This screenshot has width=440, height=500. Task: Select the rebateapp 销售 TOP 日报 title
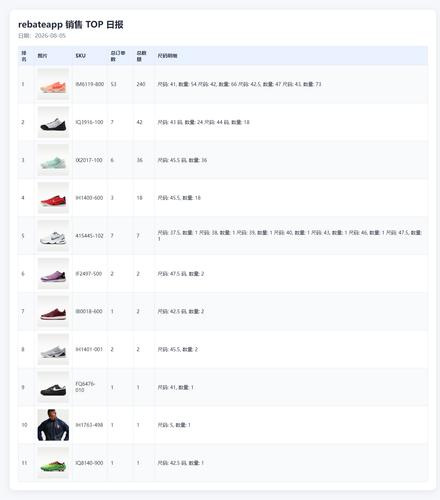71,24
